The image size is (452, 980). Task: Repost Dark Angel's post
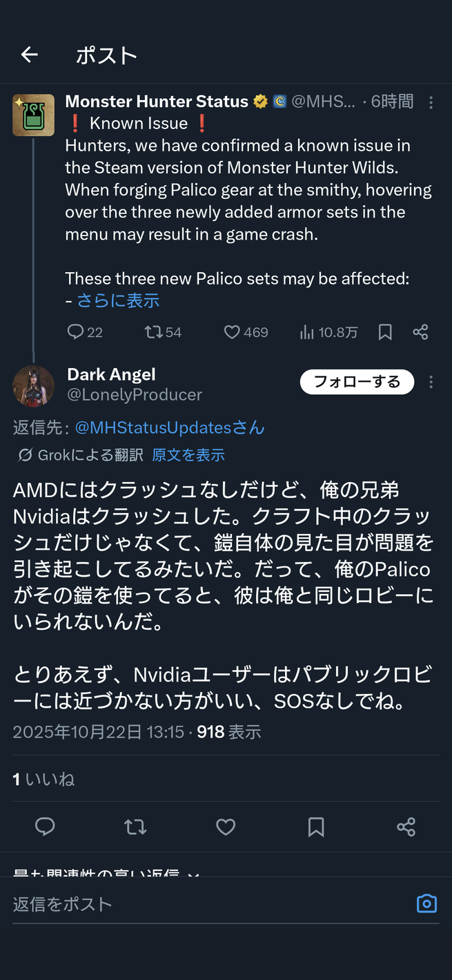point(135,826)
